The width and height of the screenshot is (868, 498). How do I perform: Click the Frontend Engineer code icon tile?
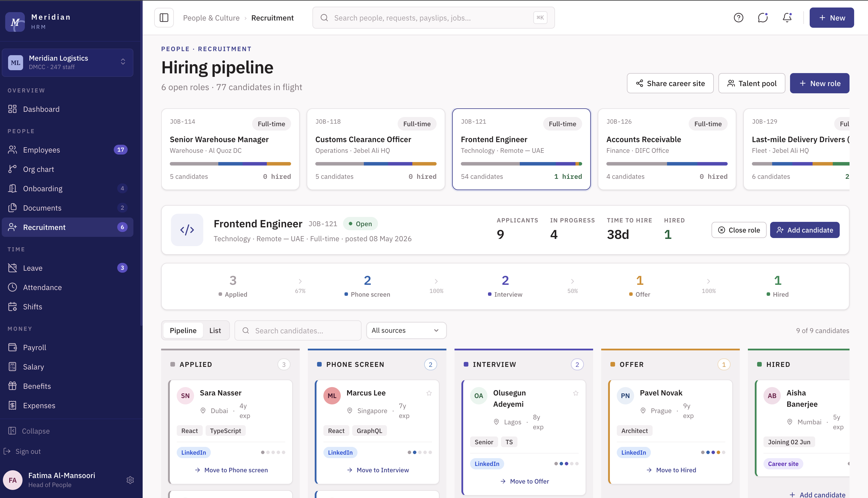point(187,230)
